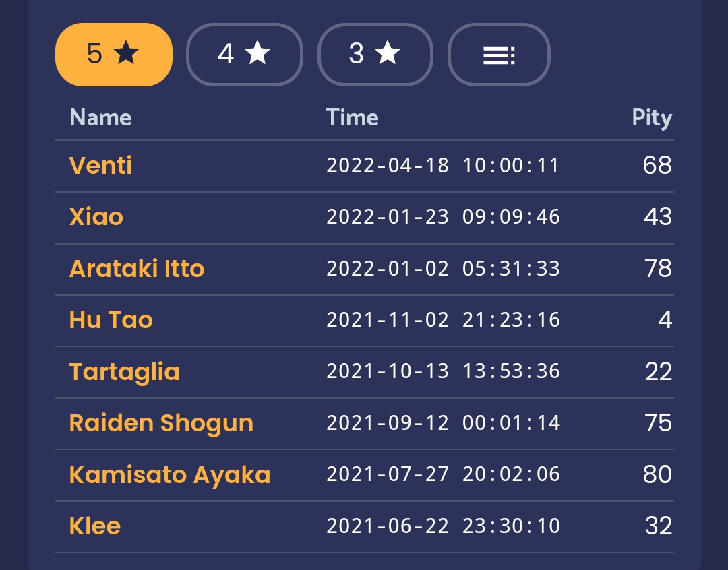
Task: Toggle the 4-star filter button
Action: pos(244,55)
